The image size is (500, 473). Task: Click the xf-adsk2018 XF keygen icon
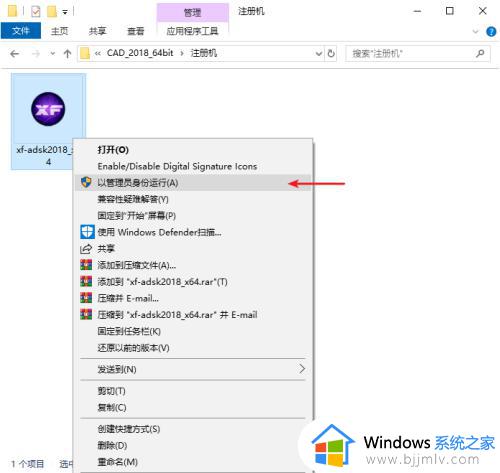point(48,109)
